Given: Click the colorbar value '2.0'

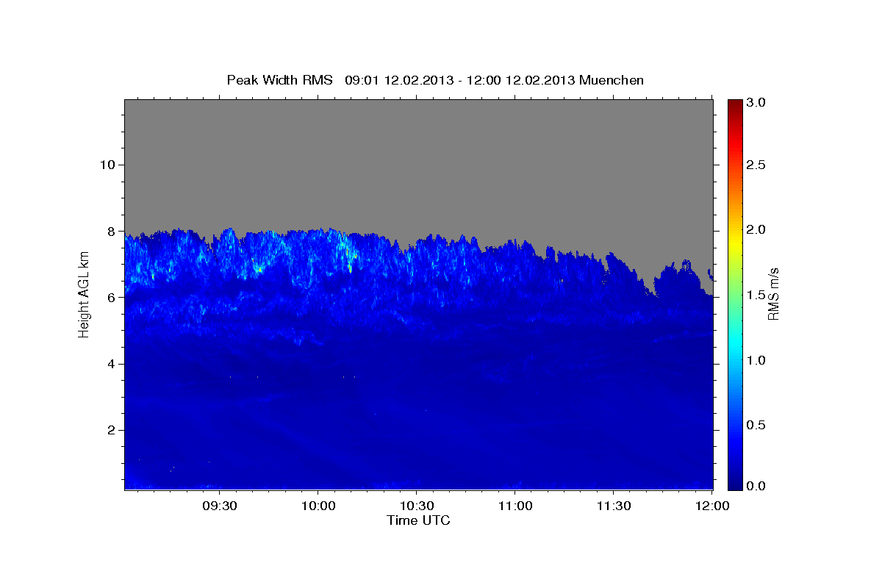Looking at the screenshot, I should tap(757, 230).
